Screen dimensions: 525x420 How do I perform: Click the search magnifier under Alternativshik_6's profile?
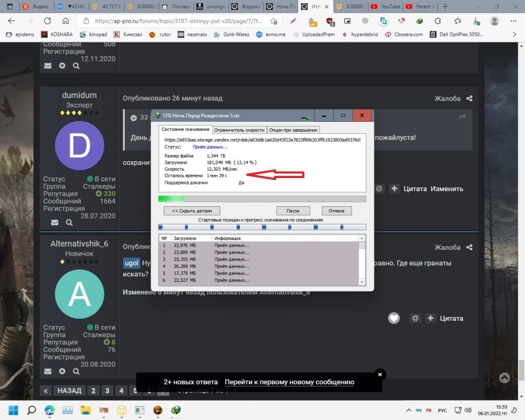pos(76,372)
